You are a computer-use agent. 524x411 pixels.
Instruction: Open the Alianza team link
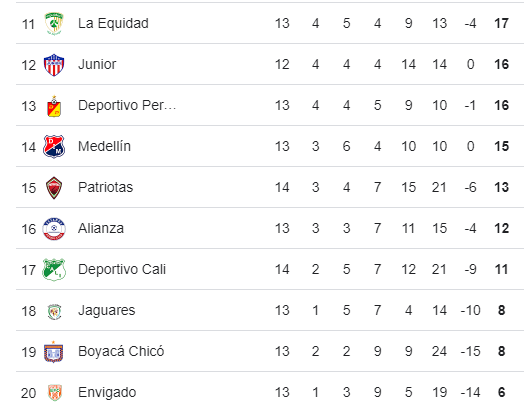(101, 229)
